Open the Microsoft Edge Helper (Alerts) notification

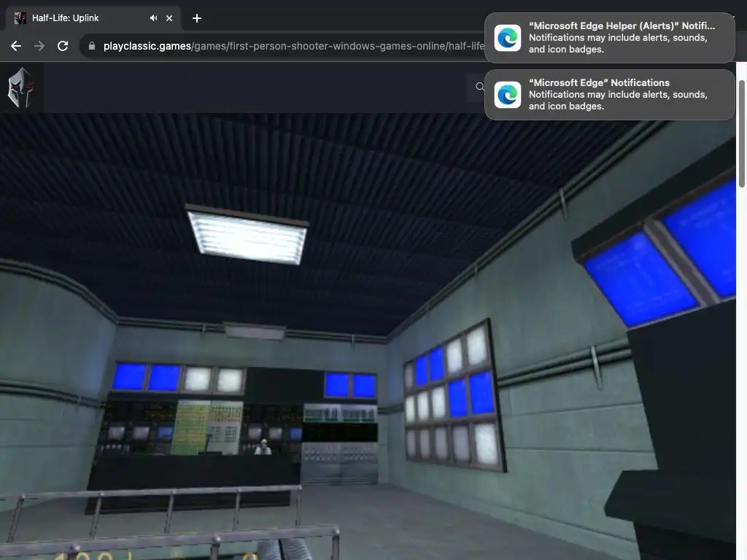pos(609,38)
